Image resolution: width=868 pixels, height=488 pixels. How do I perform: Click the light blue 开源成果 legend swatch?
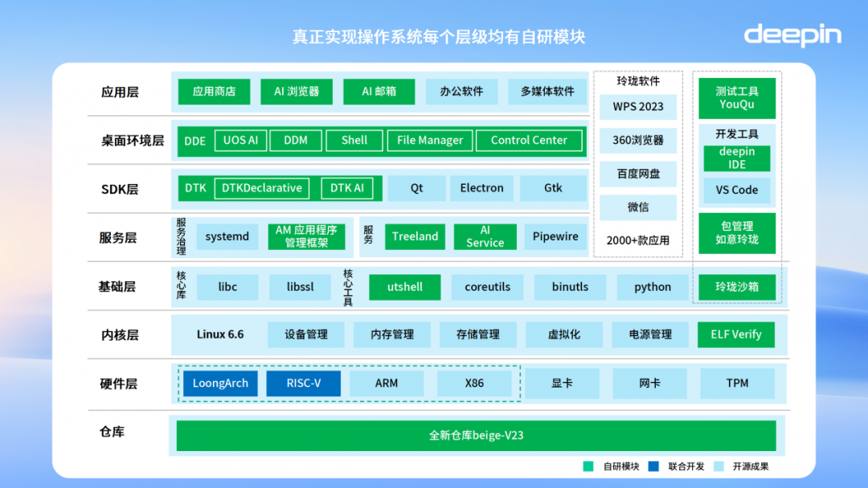[719, 466]
